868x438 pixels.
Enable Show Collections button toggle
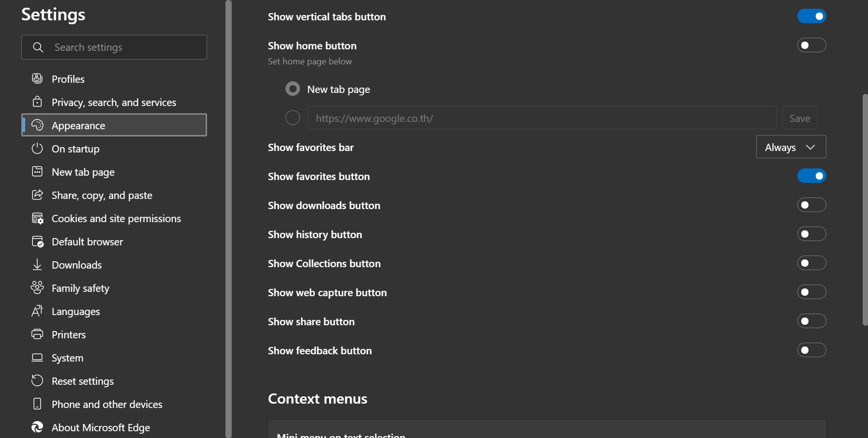click(x=811, y=263)
